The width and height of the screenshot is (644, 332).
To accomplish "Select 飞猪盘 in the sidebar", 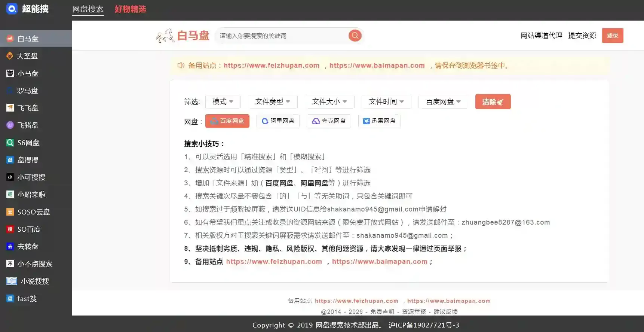I will 27,125.
